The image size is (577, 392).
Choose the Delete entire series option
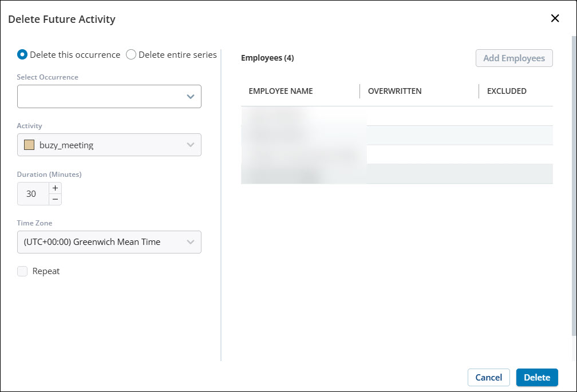click(x=131, y=55)
